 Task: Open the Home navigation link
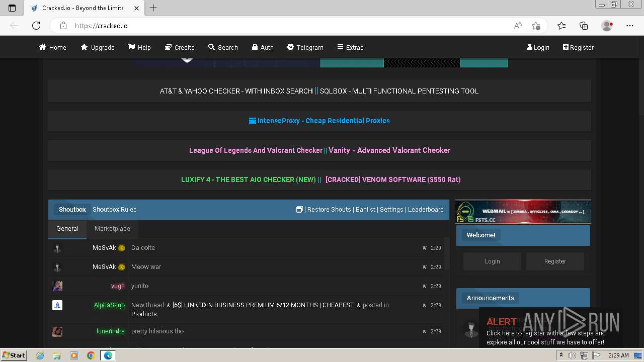53,47
